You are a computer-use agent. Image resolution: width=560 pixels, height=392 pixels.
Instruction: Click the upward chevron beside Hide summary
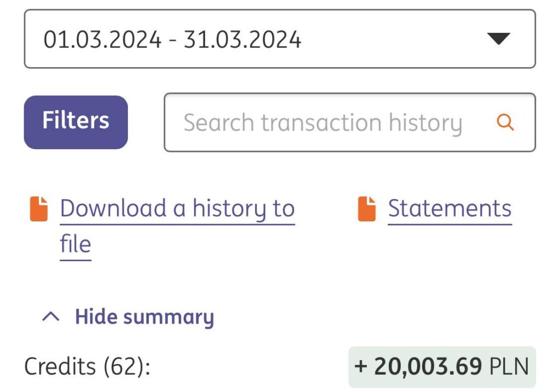(x=51, y=317)
